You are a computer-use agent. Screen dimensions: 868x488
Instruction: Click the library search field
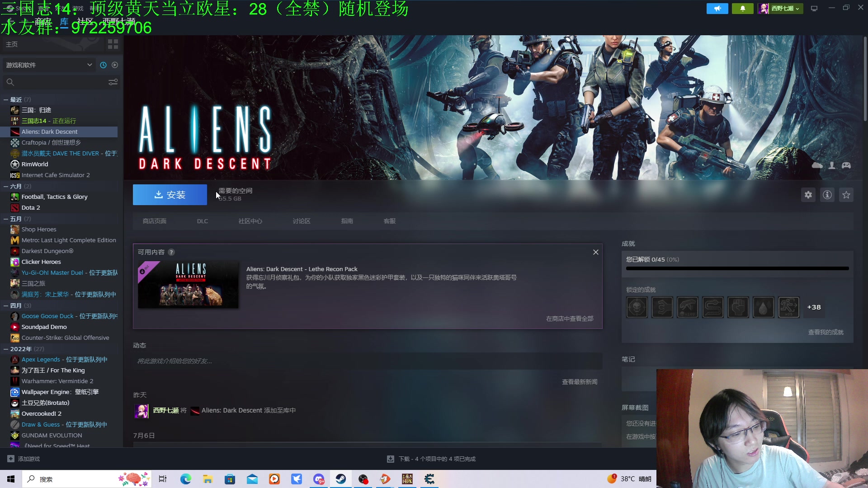point(54,82)
